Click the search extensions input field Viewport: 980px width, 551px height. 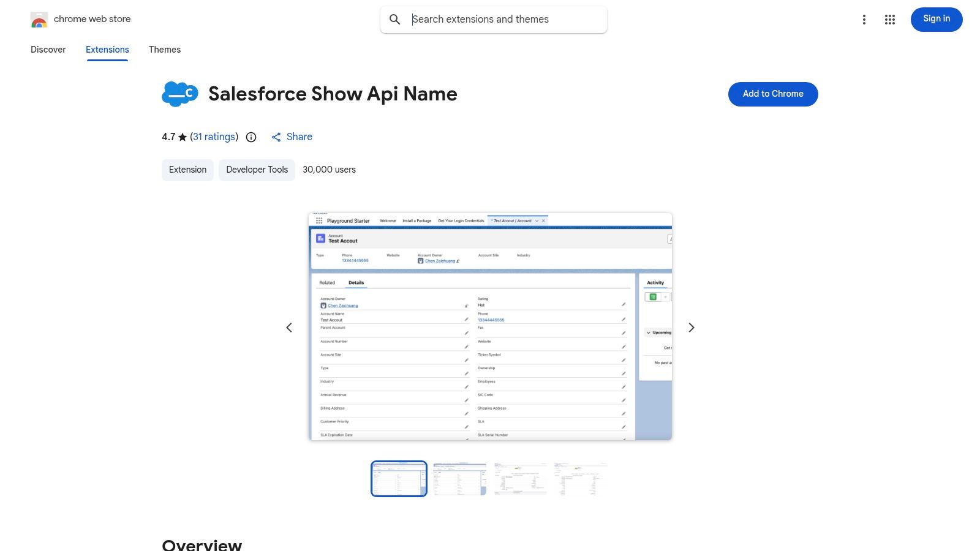click(502, 19)
